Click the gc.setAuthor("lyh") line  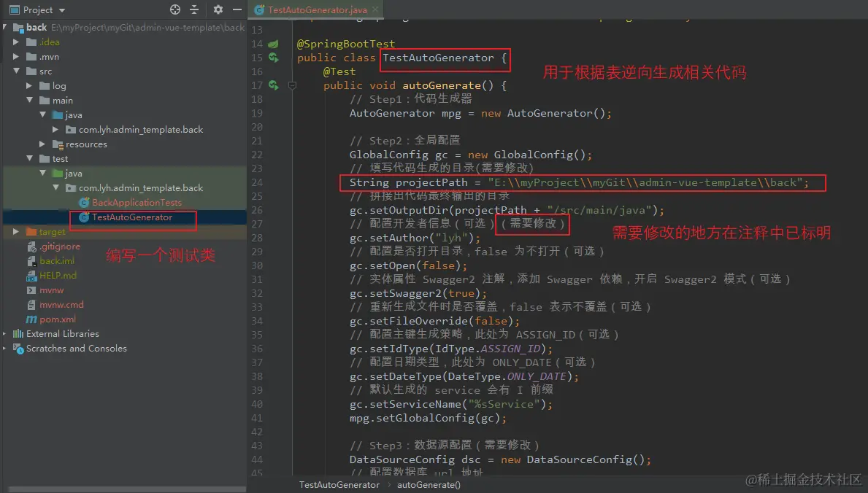click(x=415, y=238)
